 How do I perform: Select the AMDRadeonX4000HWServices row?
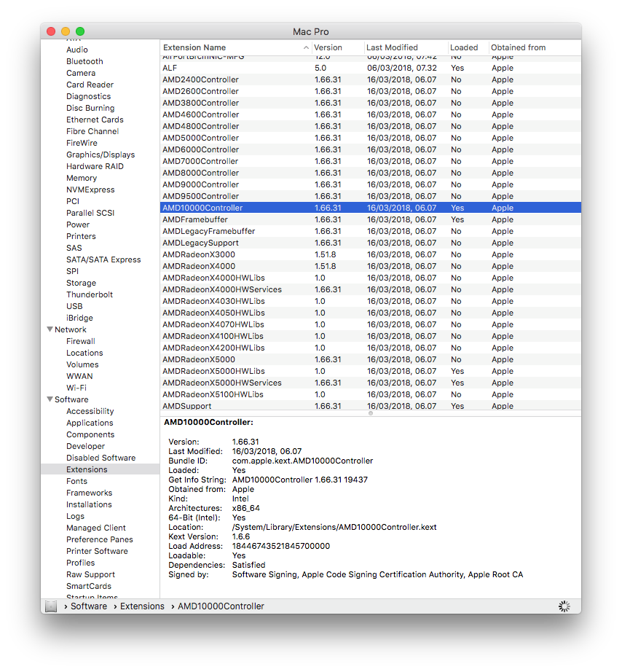tap(371, 289)
